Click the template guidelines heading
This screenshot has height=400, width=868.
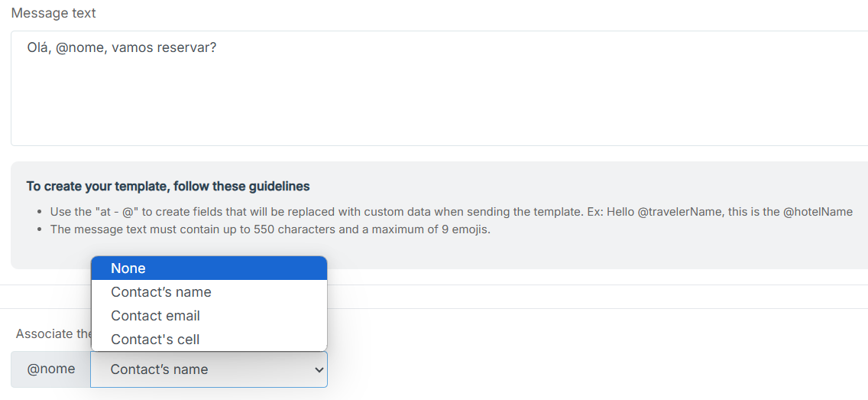click(168, 187)
